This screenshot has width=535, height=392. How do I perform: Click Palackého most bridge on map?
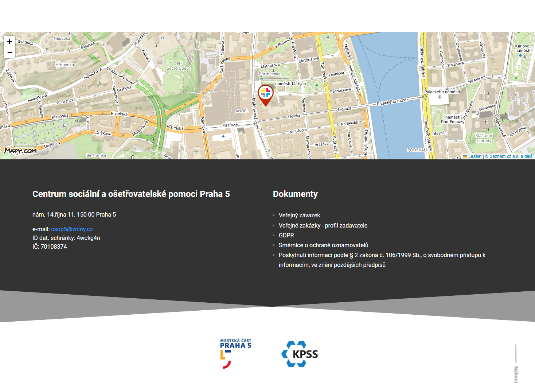[x=391, y=102]
